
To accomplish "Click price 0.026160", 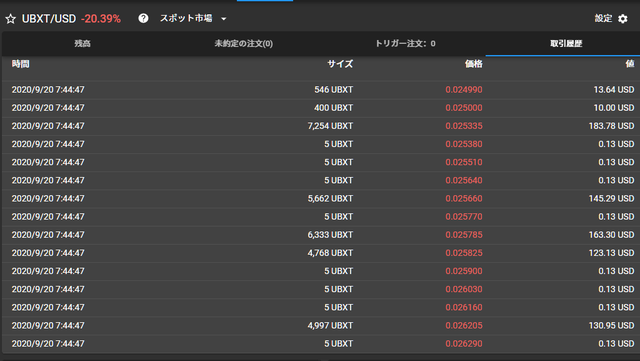I will click(464, 307).
